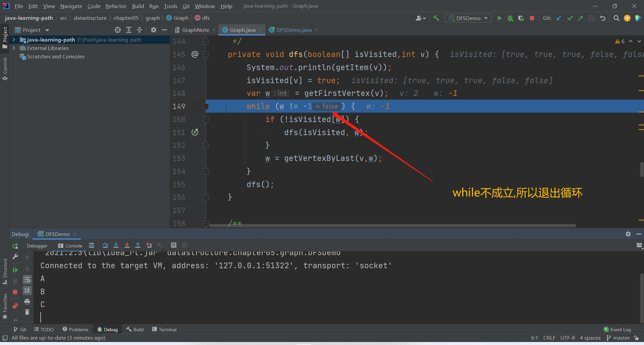
Task: Open IDE update notification orange icon
Action: coord(627,18)
